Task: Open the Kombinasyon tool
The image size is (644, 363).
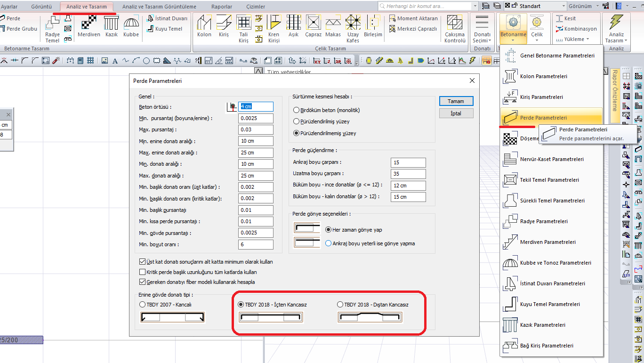Action: [x=576, y=29]
